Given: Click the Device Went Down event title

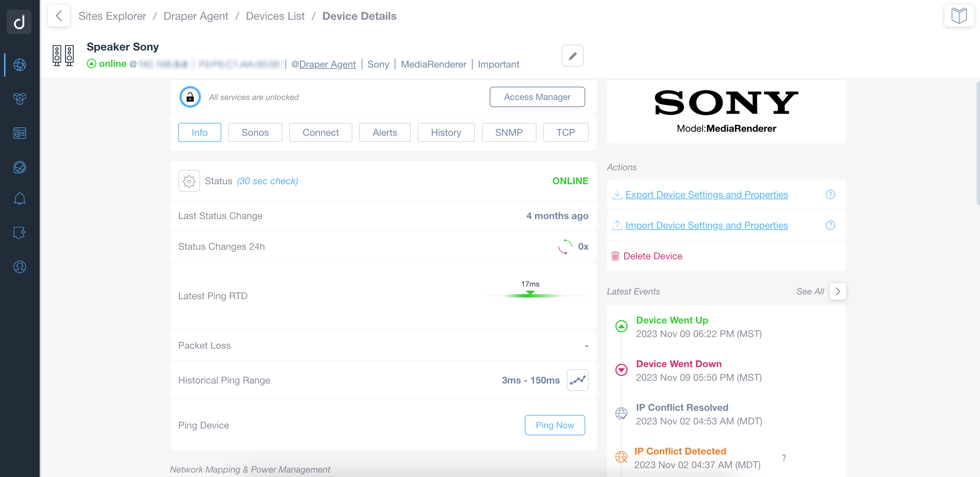Looking at the screenshot, I should (x=679, y=364).
